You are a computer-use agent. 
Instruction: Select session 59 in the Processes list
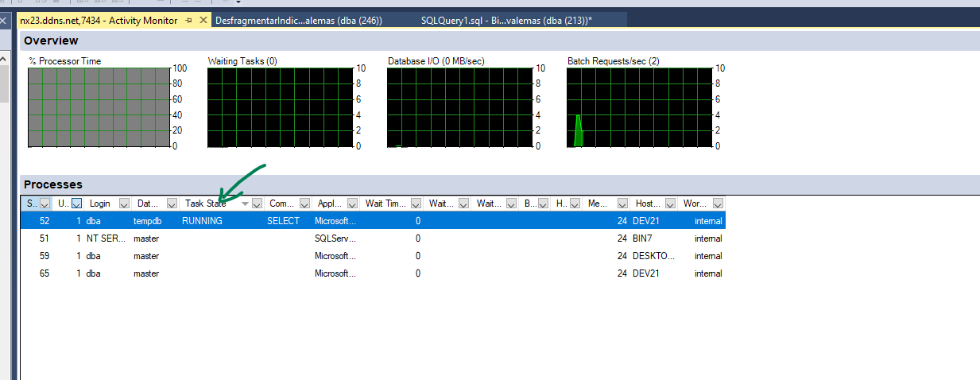click(x=373, y=256)
